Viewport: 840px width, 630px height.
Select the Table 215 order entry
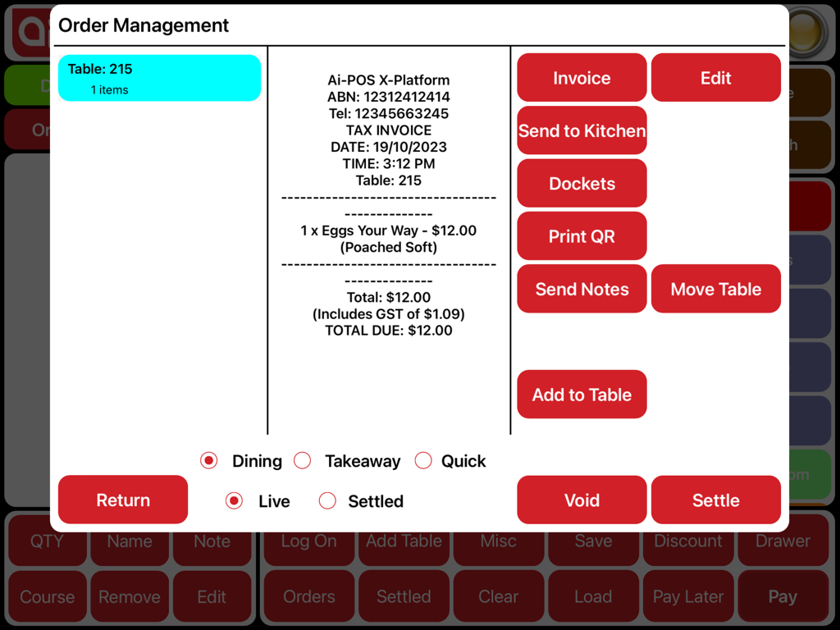click(159, 77)
